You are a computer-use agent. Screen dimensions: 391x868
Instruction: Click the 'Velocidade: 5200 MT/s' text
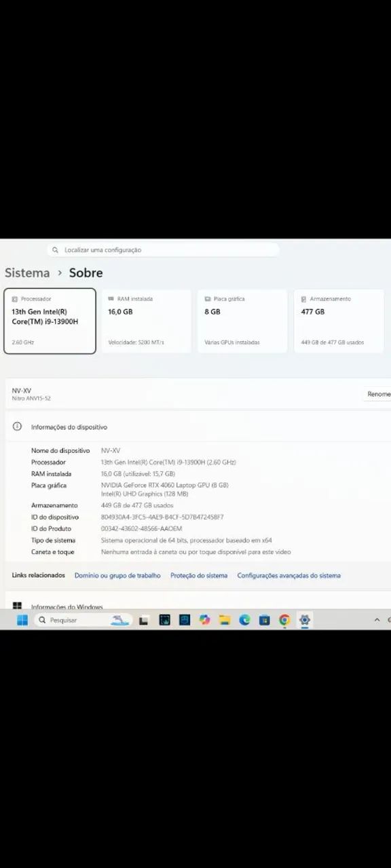pos(136,342)
